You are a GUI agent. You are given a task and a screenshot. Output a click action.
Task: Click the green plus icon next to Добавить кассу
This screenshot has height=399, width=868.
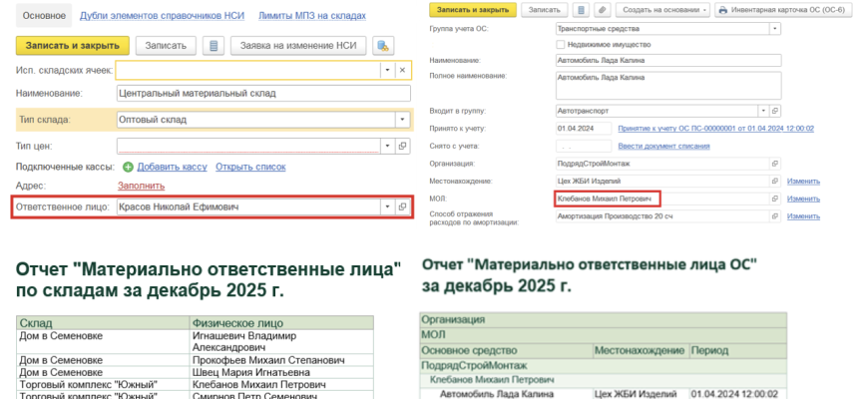pos(128,167)
